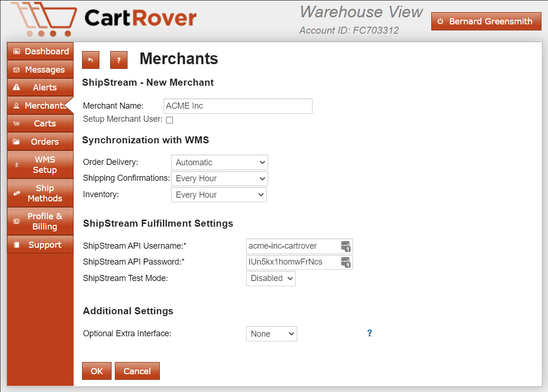Open Dashboard from the sidebar

click(x=40, y=52)
